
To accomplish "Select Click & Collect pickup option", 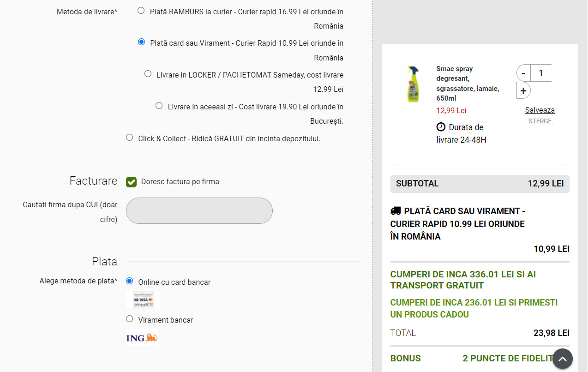I will point(129,138).
